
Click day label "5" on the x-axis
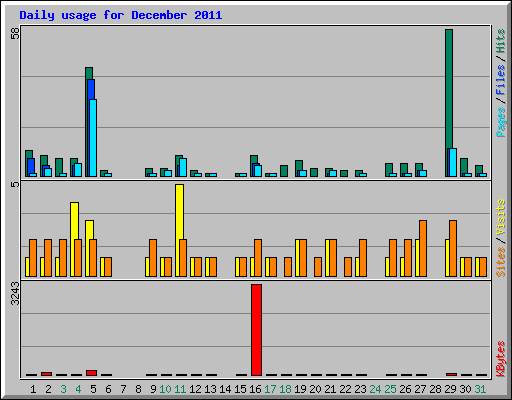(93, 389)
